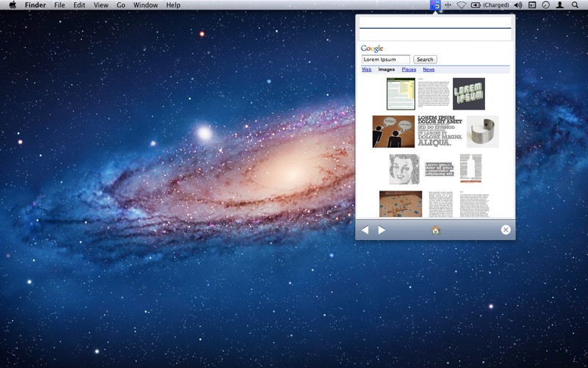Open the Apple menu
Viewport: 588px width, 368px height.
pyautogui.click(x=12, y=5)
